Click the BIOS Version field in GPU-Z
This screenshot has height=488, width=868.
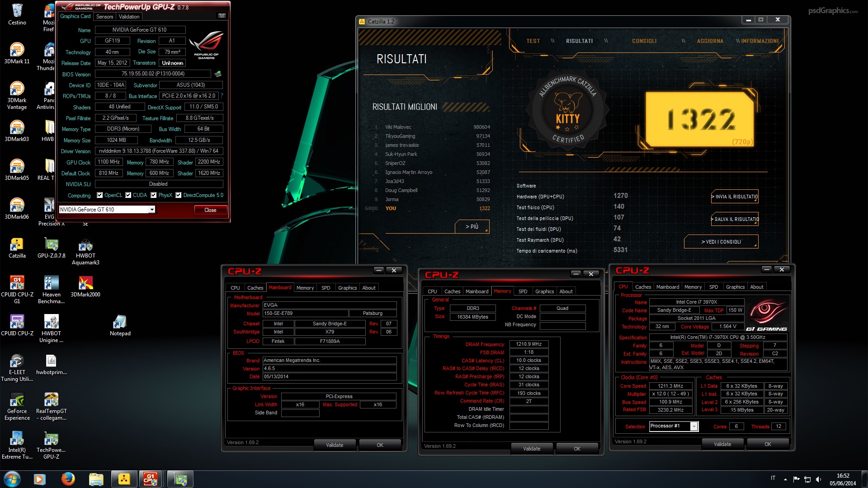(x=153, y=74)
